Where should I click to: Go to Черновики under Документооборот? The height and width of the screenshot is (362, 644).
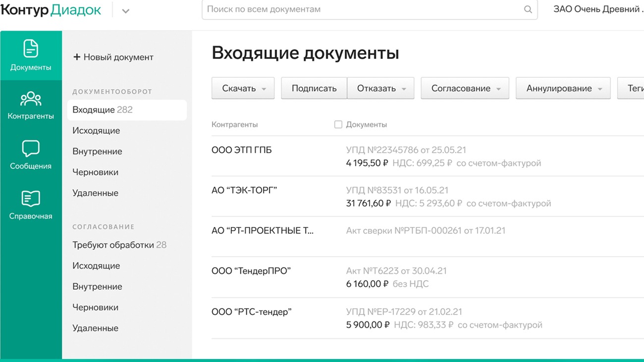[x=96, y=172]
